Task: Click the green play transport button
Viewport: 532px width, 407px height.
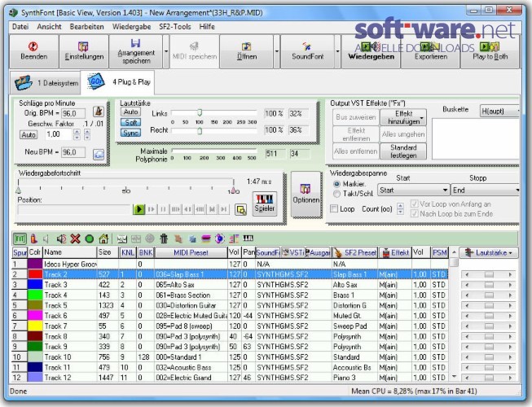Action: (138, 209)
